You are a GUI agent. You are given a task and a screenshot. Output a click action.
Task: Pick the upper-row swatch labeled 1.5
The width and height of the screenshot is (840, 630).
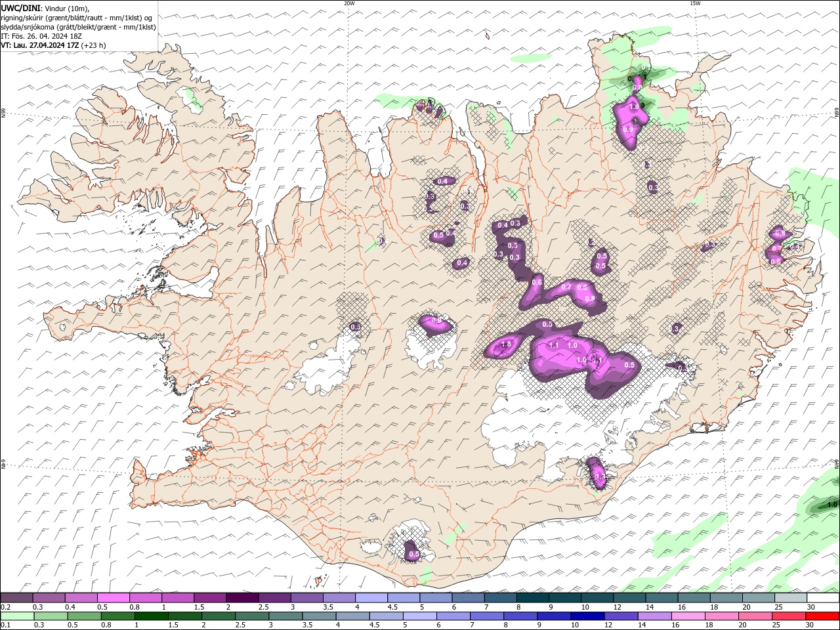tap(210, 598)
